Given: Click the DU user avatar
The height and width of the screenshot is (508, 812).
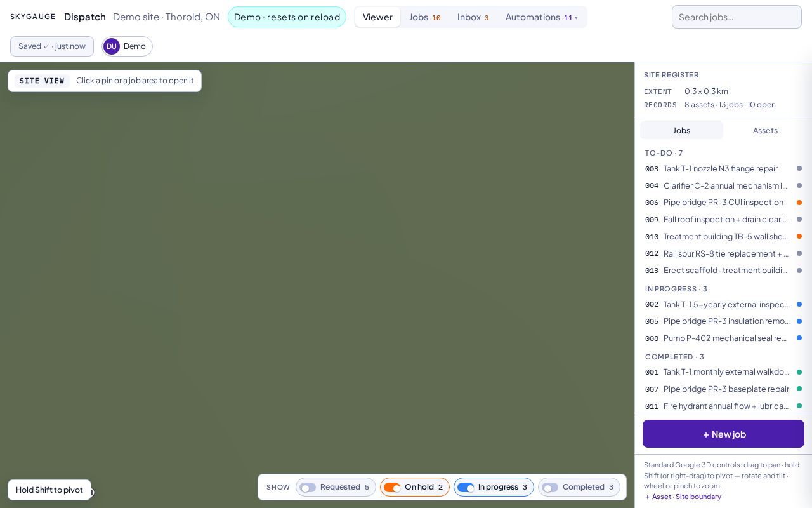Looking at the screenshot, I should (x=112, y=46).
